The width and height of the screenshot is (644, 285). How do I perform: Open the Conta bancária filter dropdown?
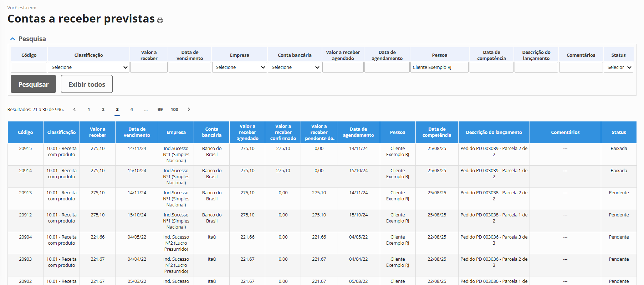click(295, 67)
